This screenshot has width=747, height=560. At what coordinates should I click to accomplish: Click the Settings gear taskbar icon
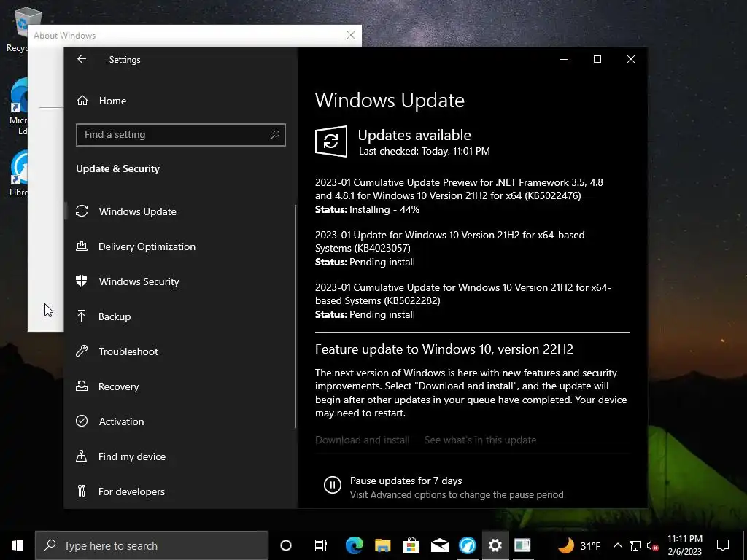(495, 545)
